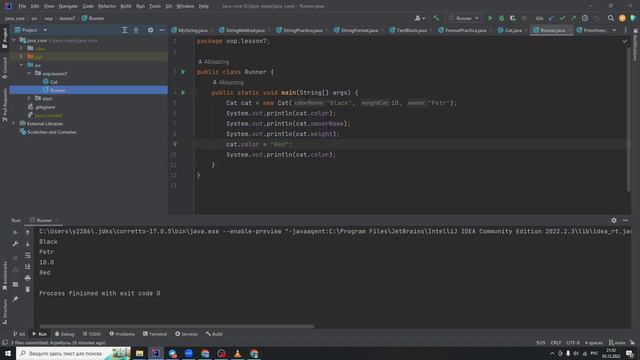Click the pin tab icon in the Run tool window
Screen dimensions: 640x360
point(15,299)
